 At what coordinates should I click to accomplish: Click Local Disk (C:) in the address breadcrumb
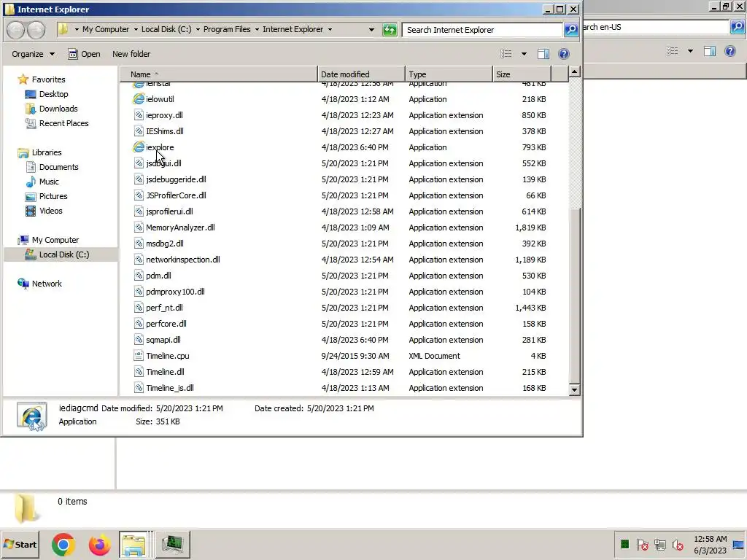click(x=166, y=29)
